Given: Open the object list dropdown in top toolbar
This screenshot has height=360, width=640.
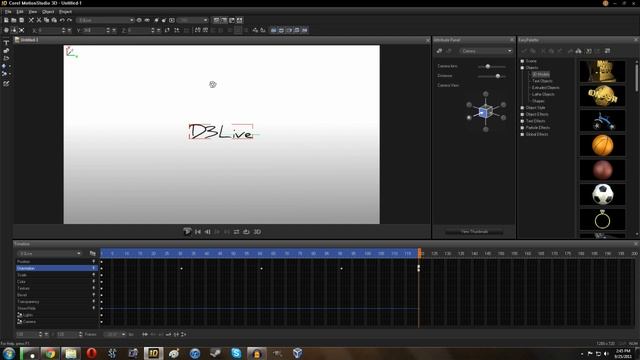Looking at the screenshot, I should 105,20.
